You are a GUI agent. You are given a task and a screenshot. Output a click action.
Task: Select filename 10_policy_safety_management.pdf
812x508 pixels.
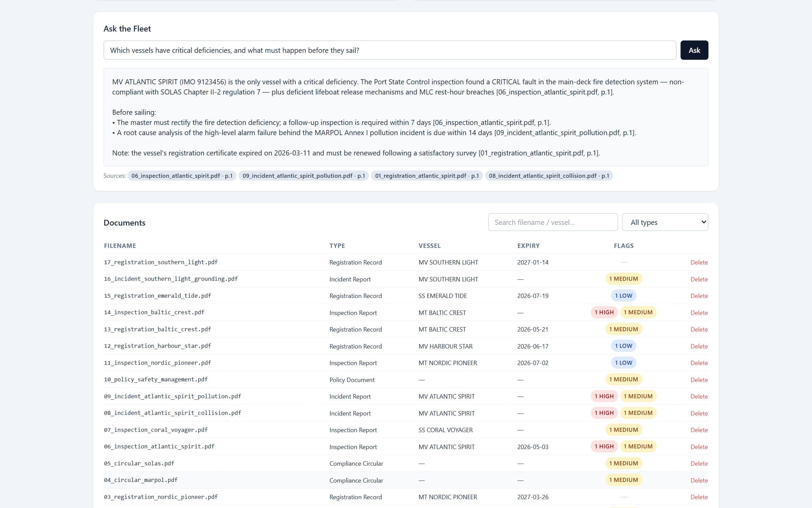click(156, 379)
